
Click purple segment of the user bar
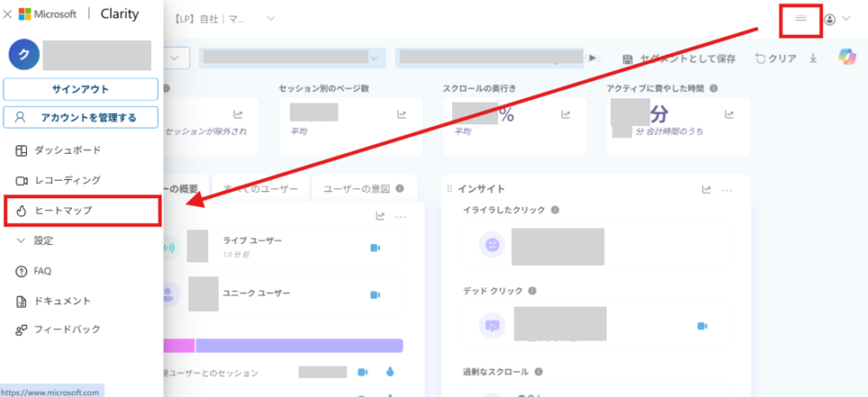click(299, 346)
